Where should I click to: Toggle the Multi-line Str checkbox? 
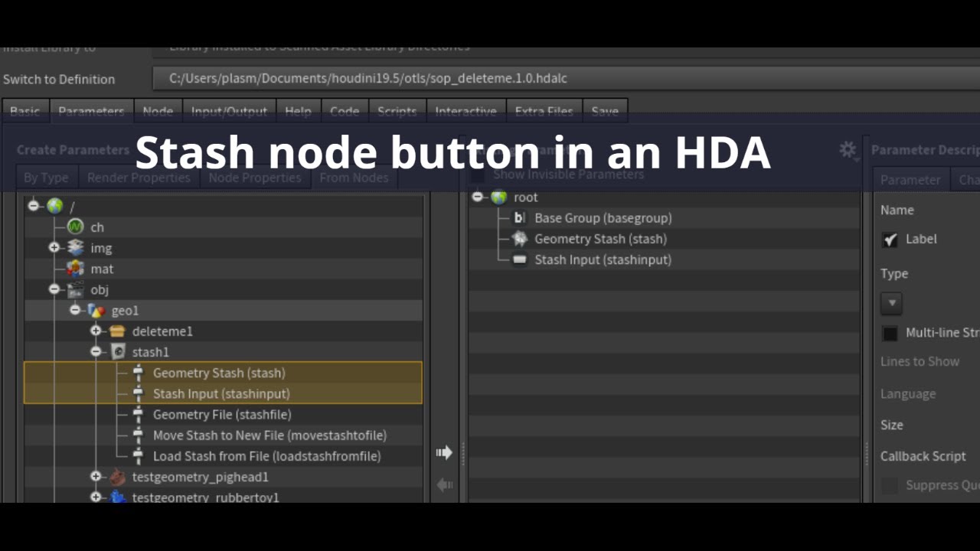point(890,333)
